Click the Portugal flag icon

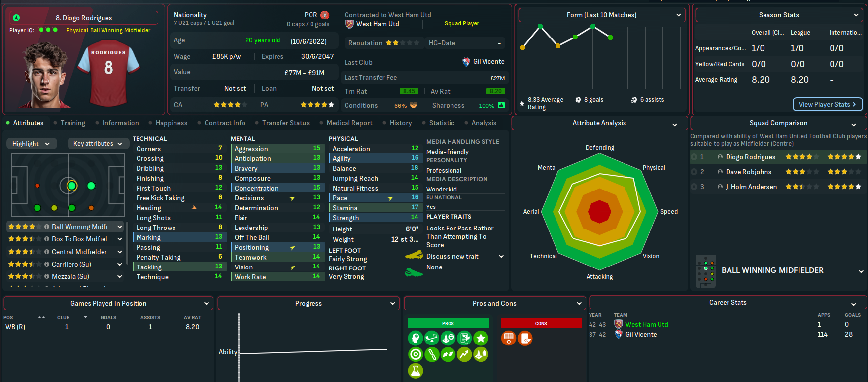tap(325, 15)
